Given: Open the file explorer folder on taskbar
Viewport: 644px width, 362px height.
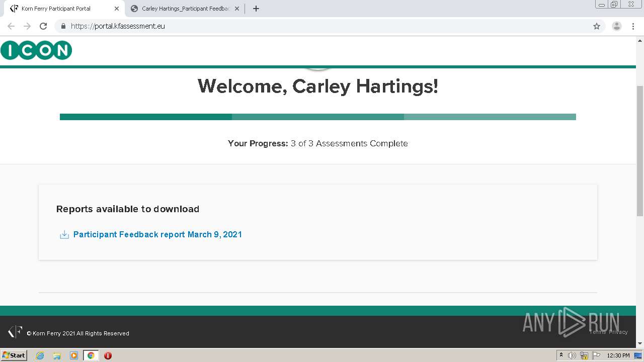Looking at the screenshot, I should [x=57, y=355].
